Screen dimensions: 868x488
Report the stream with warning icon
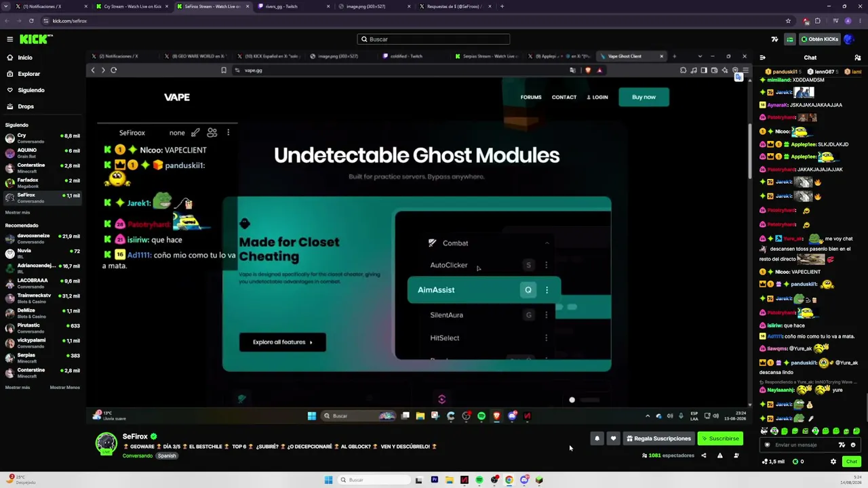[719, 455]
